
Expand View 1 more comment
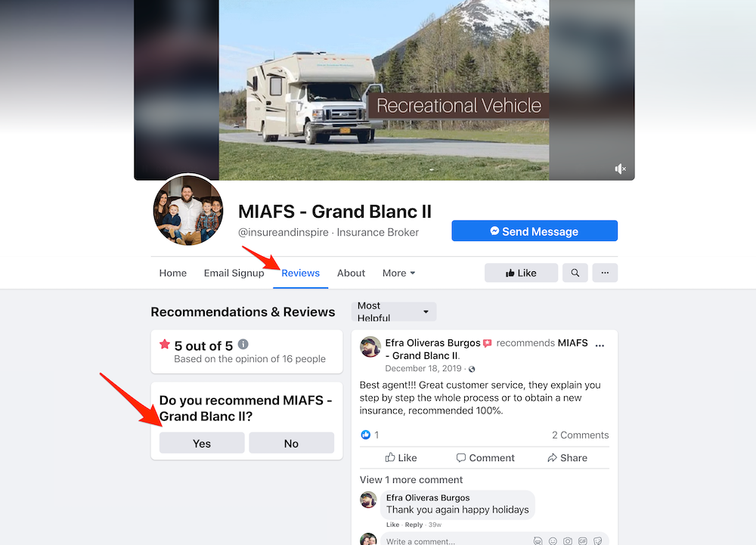tap(411, 479)
